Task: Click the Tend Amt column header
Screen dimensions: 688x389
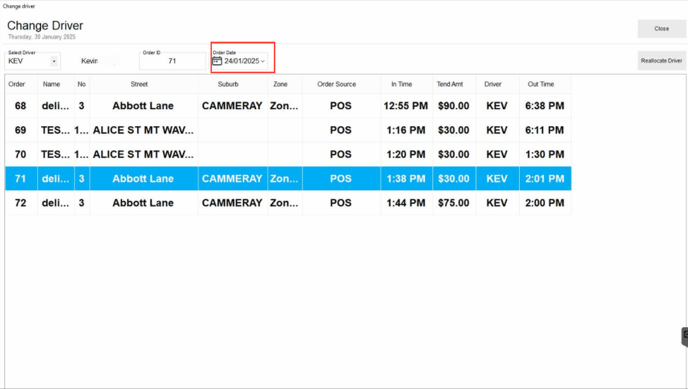Action: (x=450, y=84)
